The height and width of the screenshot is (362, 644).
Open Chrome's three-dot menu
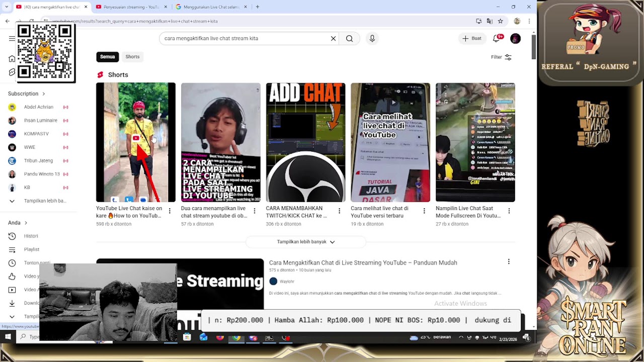pos(529,21)
